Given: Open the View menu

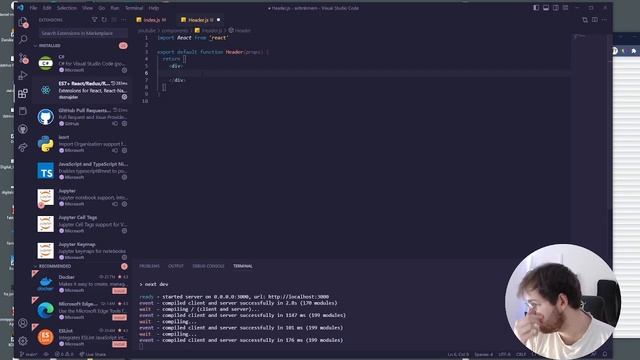Looking at the screenshot, I should click(87, 8).
